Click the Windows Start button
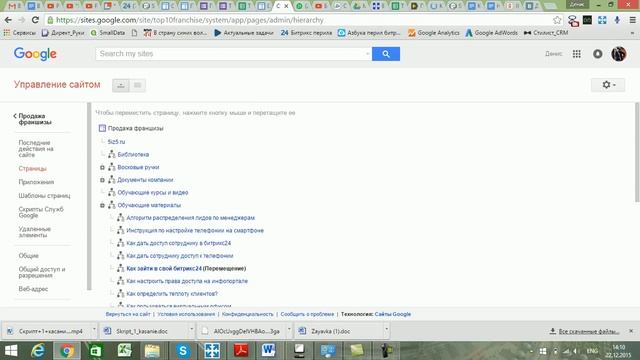Image resolution: width=640 pixels, height=360 pixels. pos(11,351)
